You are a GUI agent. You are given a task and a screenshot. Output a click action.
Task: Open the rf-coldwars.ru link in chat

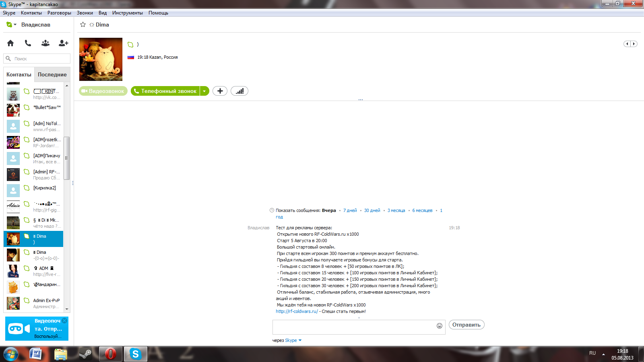297,311
